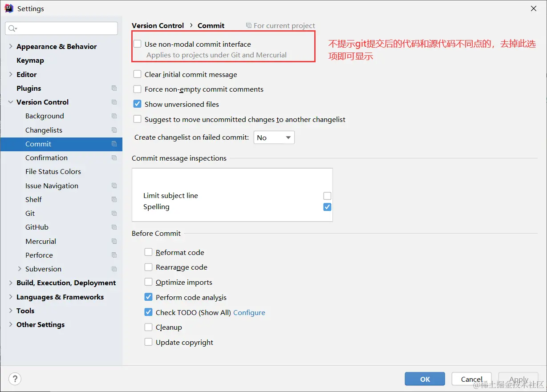Click the project-level icon beside Issue Navigation
547x392 pixels.
click(114, 186)
